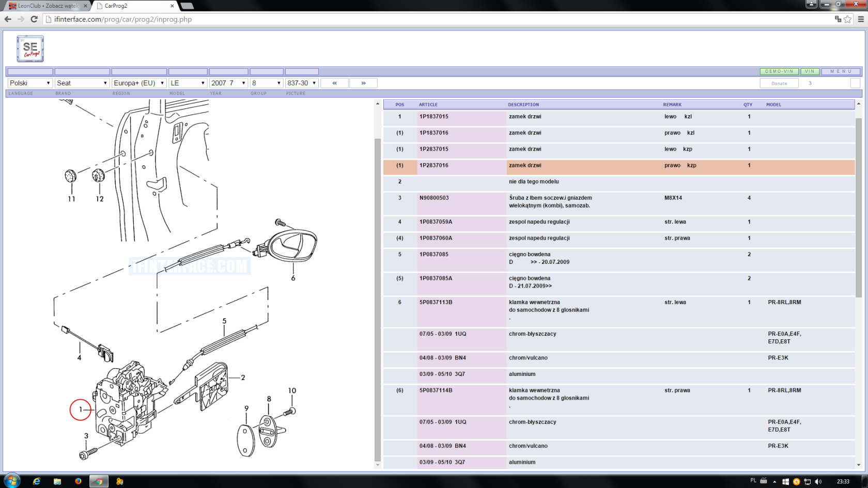Image resolution: width=868 pixels, height=488 pixels.
Task: Go to previous picture with « button
Action: (334, 83)
